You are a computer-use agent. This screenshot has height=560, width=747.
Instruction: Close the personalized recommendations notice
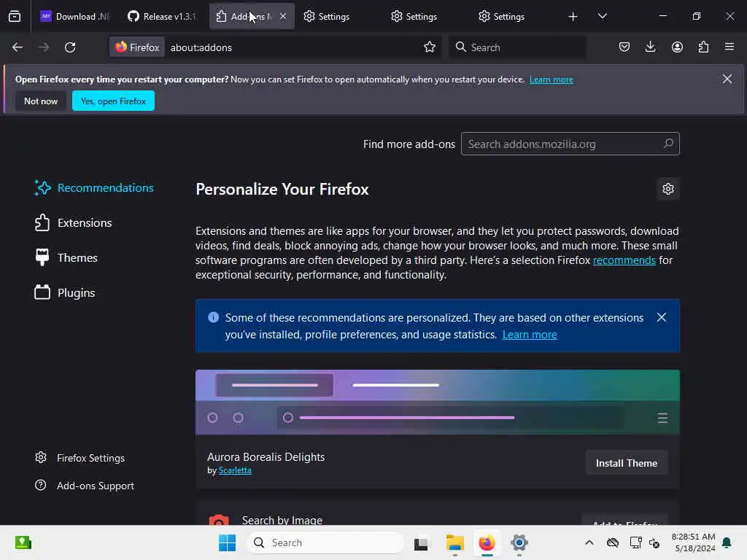[x=661, y=318]
